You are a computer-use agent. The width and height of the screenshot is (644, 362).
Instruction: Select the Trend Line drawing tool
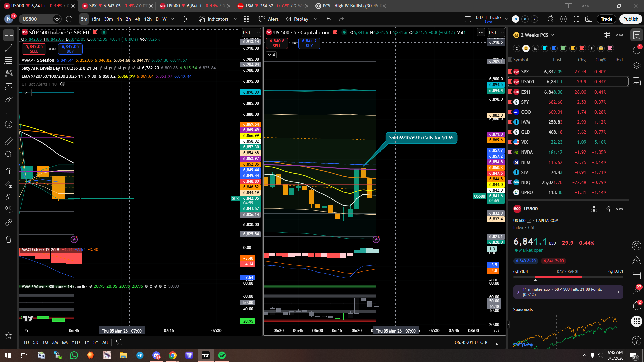pyautogui.click(x=9, y=48)
